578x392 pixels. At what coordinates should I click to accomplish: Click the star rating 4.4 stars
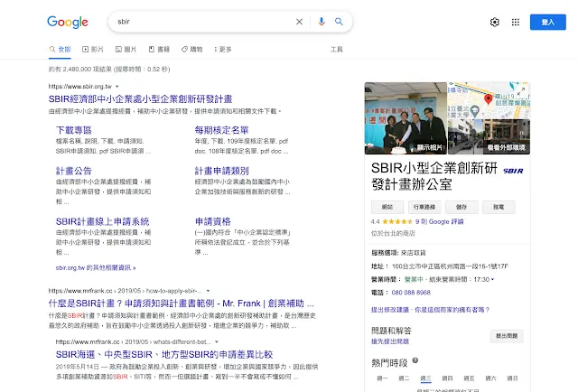(x=397, y=221)
